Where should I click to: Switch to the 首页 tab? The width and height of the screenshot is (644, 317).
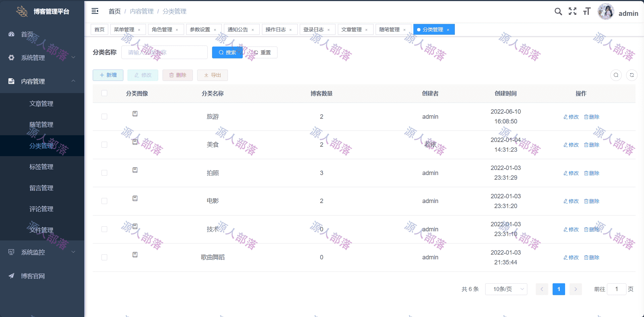(99, 29)
